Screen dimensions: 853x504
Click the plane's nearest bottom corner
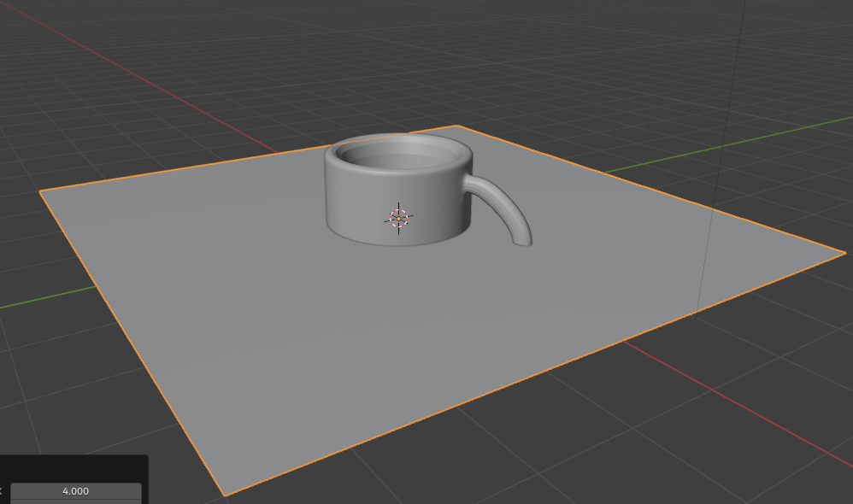tap(225, 494)
